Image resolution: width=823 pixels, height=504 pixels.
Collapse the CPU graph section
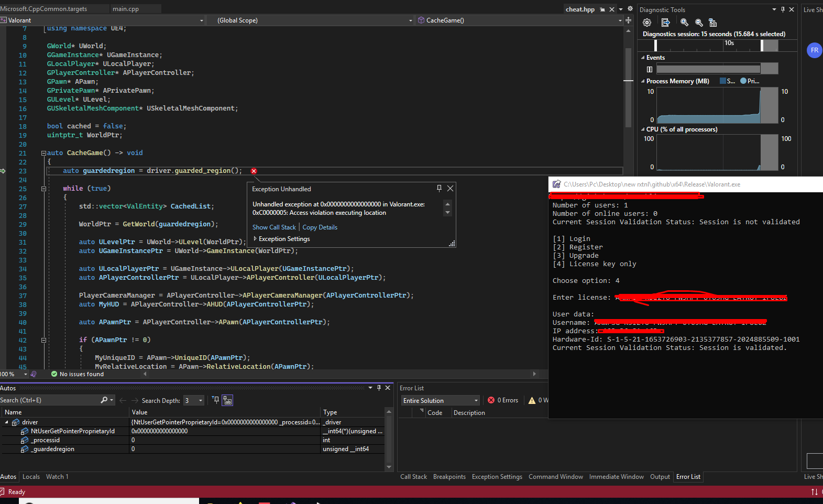pos(643,129)
